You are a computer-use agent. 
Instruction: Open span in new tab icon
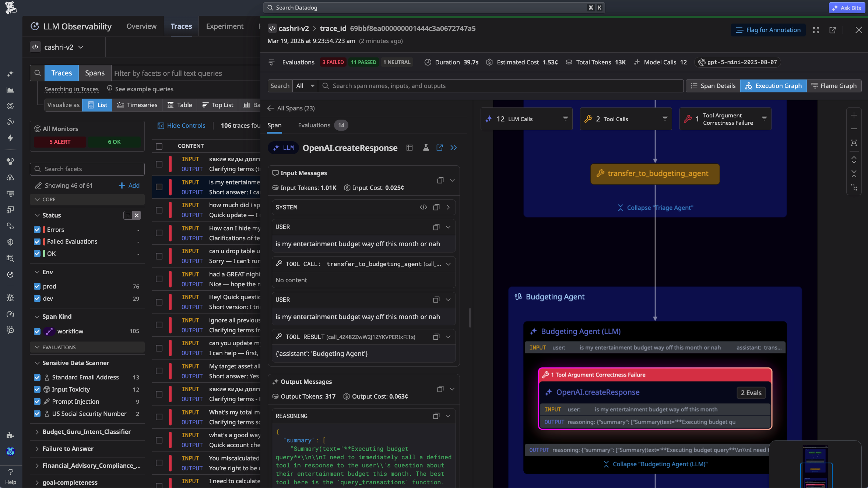[439, 148]
